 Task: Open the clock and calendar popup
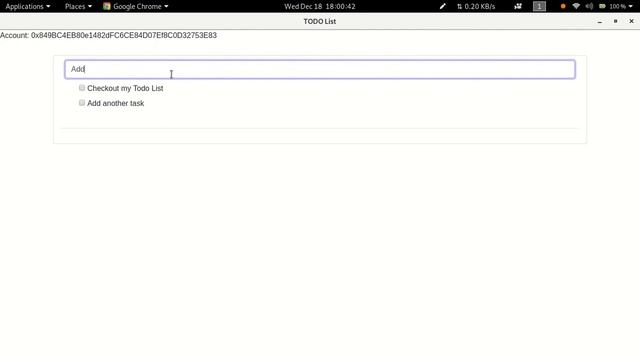(x=320, y=6)
